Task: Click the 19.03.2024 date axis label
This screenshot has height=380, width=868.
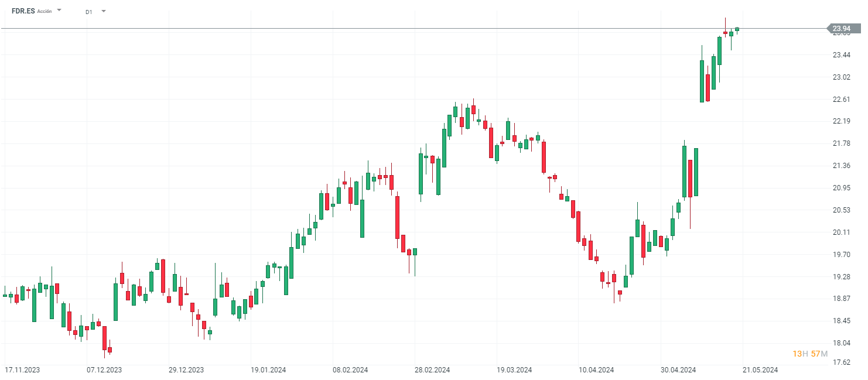Action: pos(514,370)
